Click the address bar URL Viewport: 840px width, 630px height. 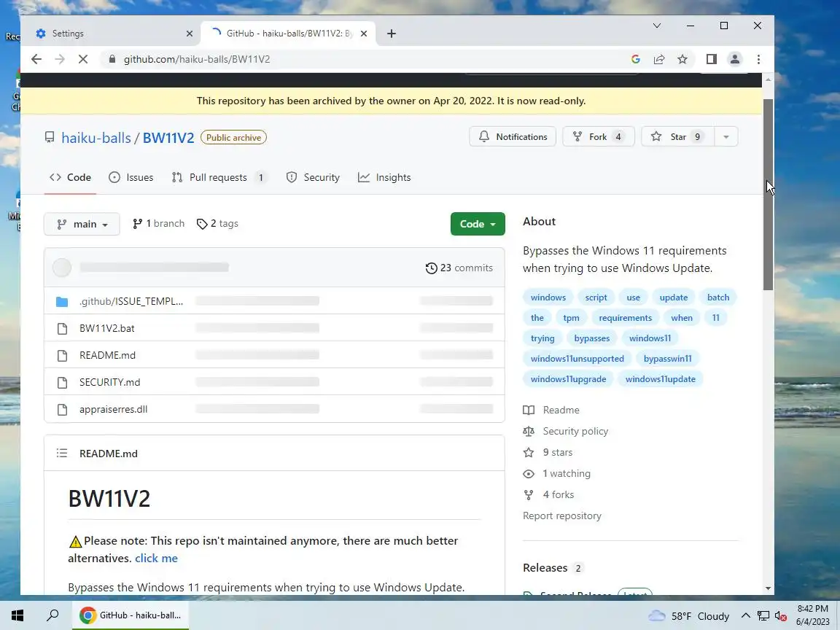(x=197, y=60)
